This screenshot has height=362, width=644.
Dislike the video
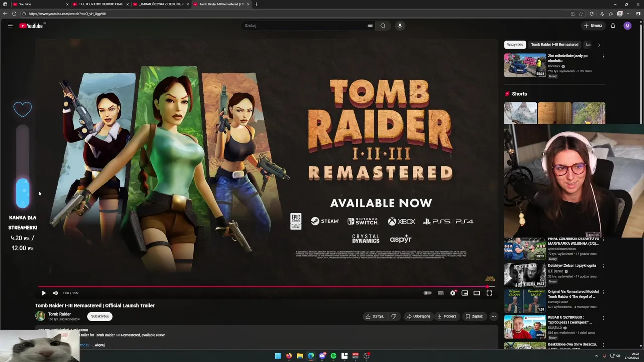click(394, 316)
